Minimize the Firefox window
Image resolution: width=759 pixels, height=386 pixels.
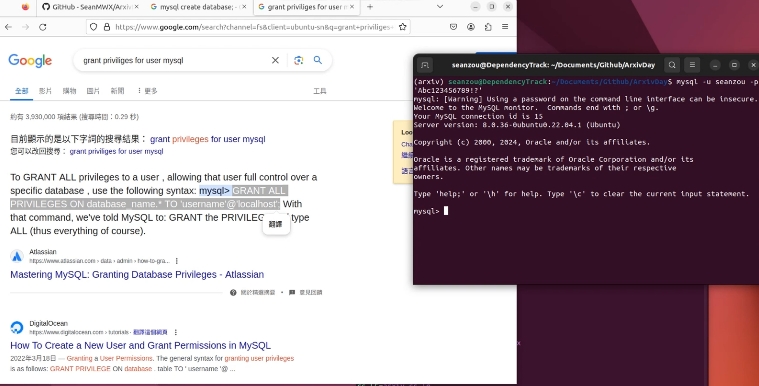tap(475, 7)
